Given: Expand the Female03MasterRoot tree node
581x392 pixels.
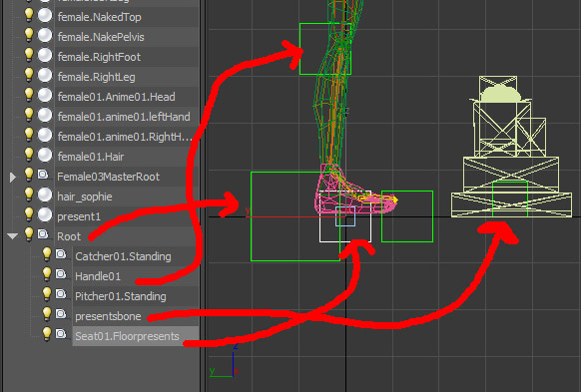Looking at the screenshot, I should click(13, 178).
